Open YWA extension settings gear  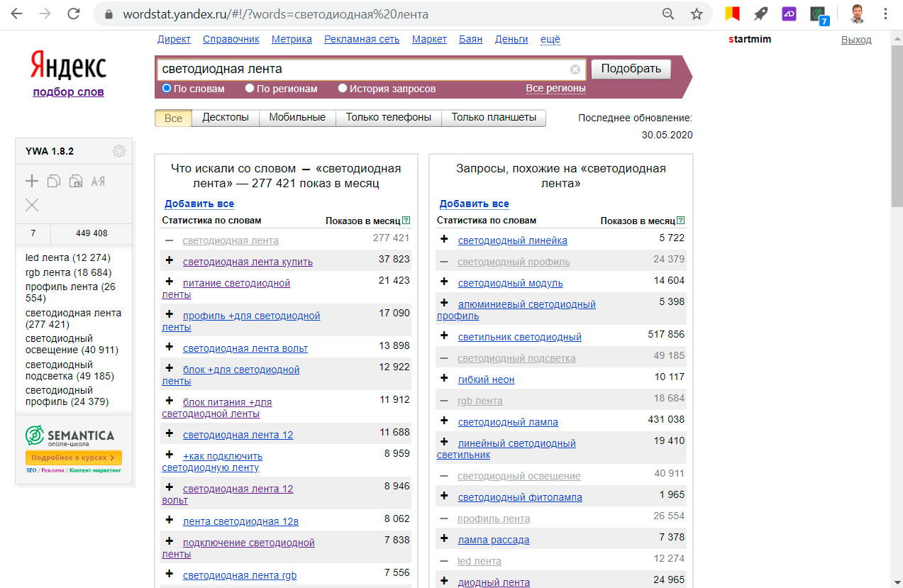pyautogui.click(x=118, y=151)
